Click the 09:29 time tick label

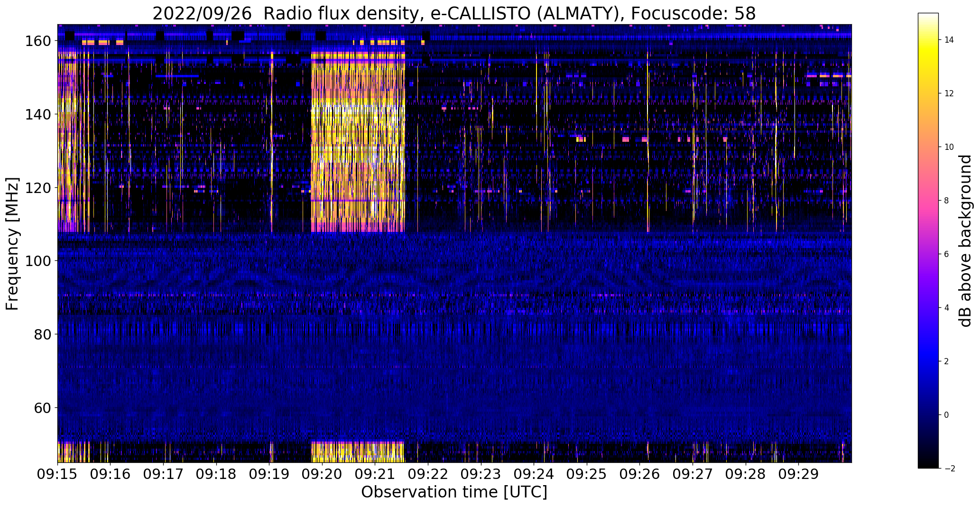pos(798,474)
